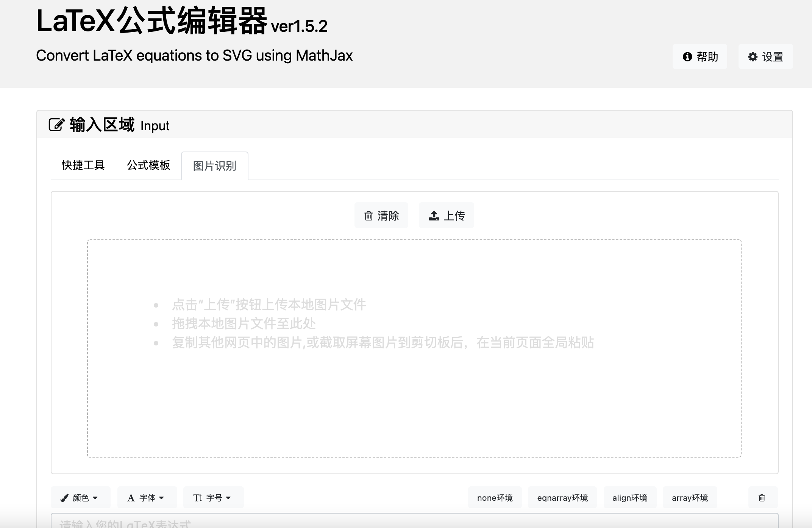
Task: Expand the 字体 font dropdown
Action: [x=147, y=497]
